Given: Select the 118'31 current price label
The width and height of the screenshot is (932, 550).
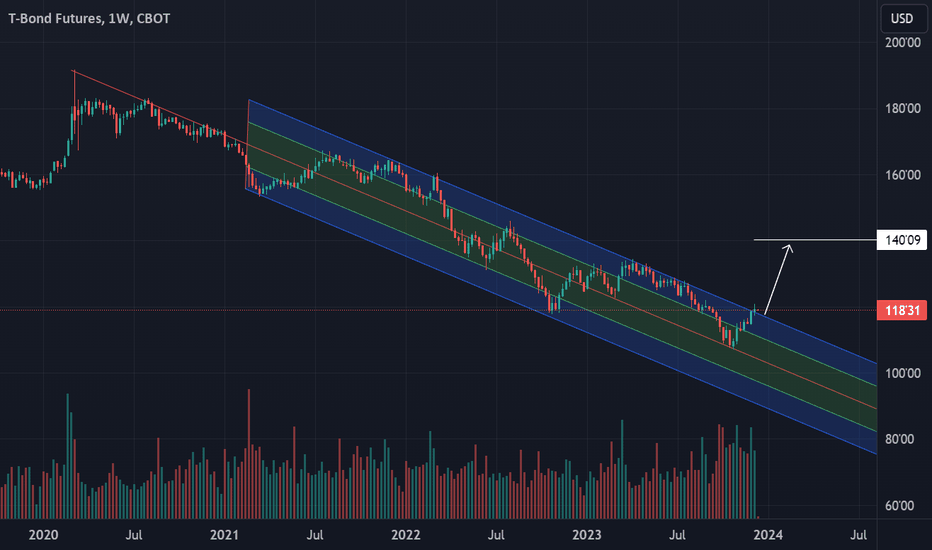Looking at the screenshot, I should [902, 310].
